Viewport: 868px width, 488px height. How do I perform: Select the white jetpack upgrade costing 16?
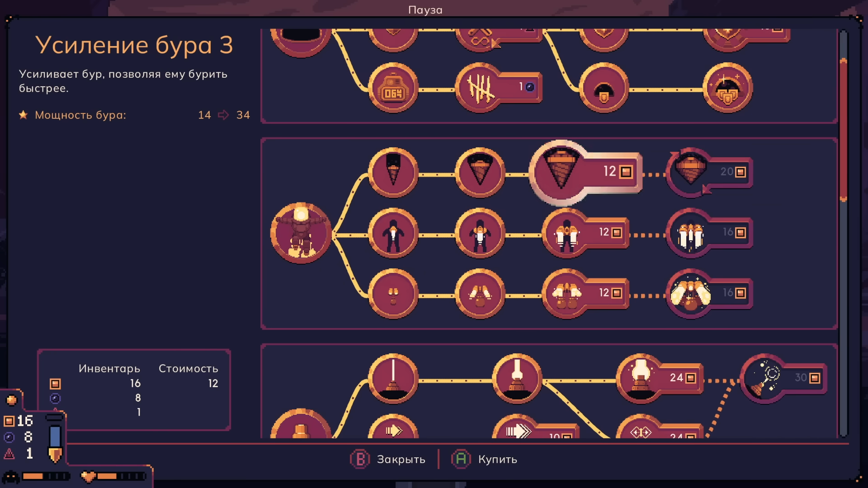pos(710,233)
